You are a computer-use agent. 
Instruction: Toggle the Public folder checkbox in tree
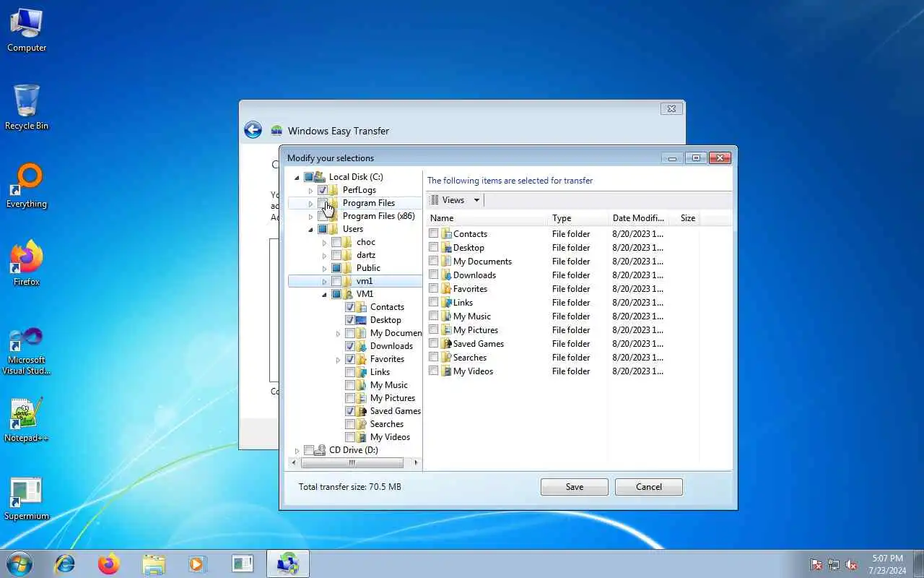336,268
